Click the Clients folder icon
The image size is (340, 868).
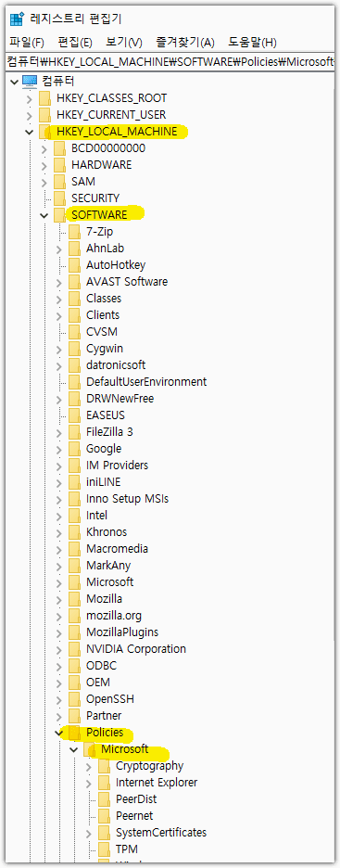tap(75, 315)
